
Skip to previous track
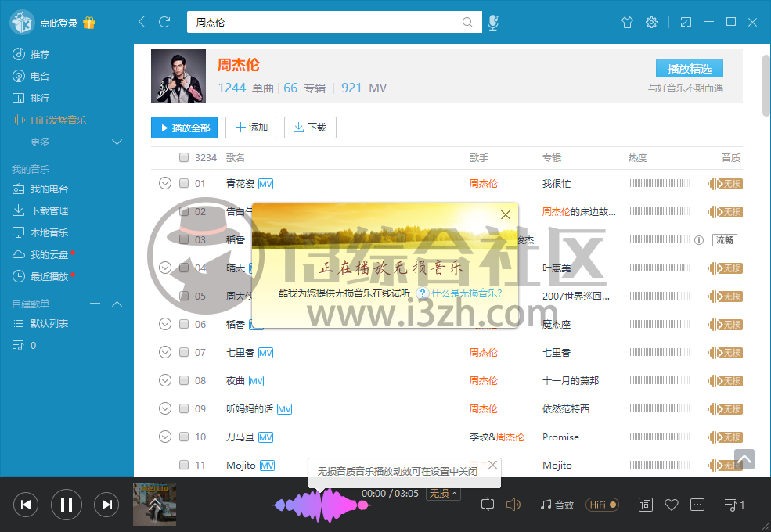point(26,505)
